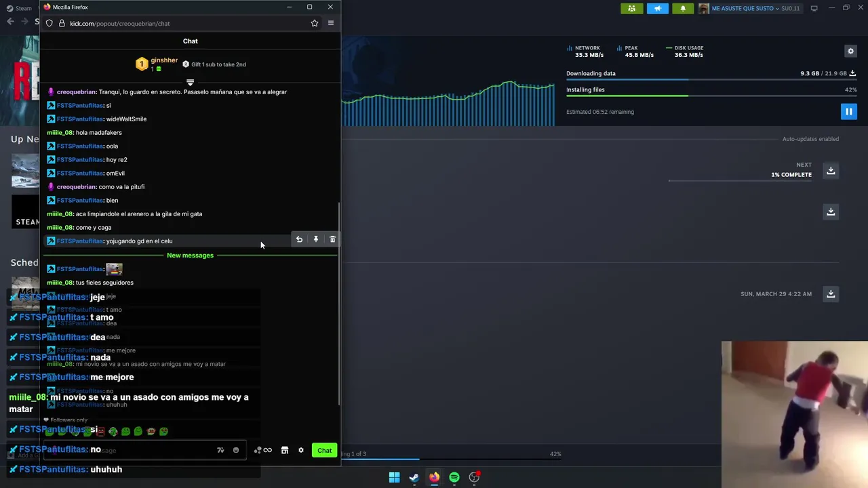Open the Steam menu in title bar
The width and height of the screenshot is (868, 488).
pos(19,8)
